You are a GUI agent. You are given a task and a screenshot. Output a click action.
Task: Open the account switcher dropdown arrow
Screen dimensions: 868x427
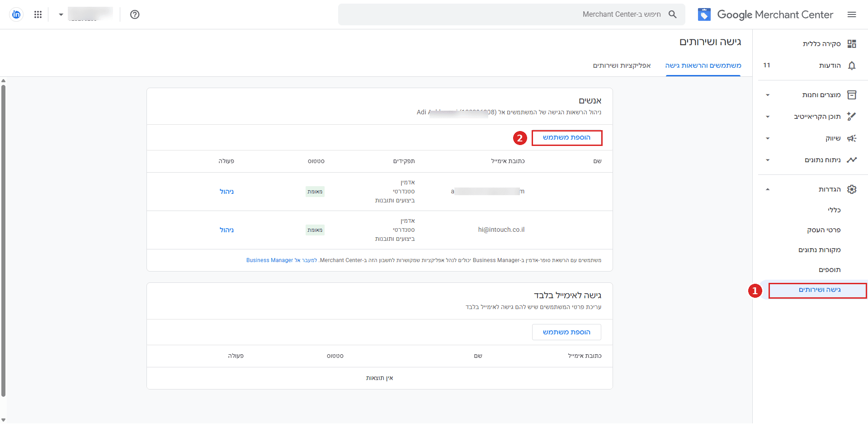point(61,14)
